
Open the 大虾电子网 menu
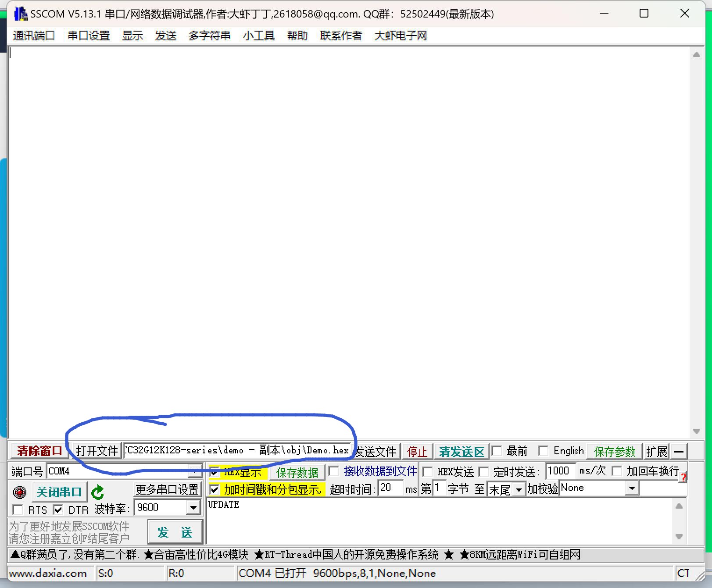401,36
